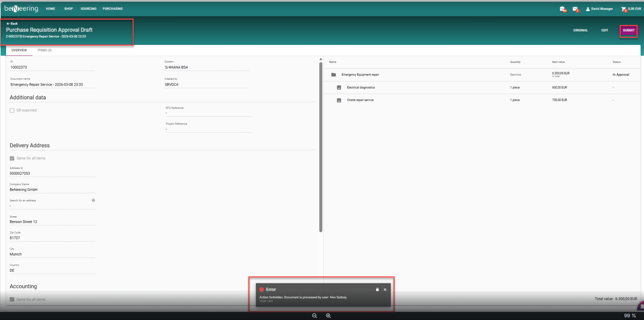Click the Street field Benson Street 12

[52, 220]
